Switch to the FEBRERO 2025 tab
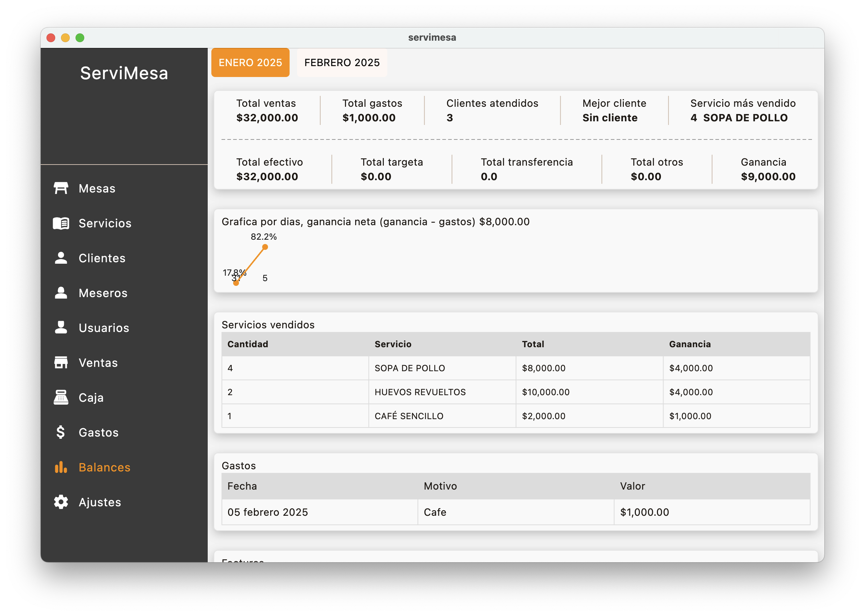The height and width of the screenshot is (616, 865). click(x=342, y=62)
